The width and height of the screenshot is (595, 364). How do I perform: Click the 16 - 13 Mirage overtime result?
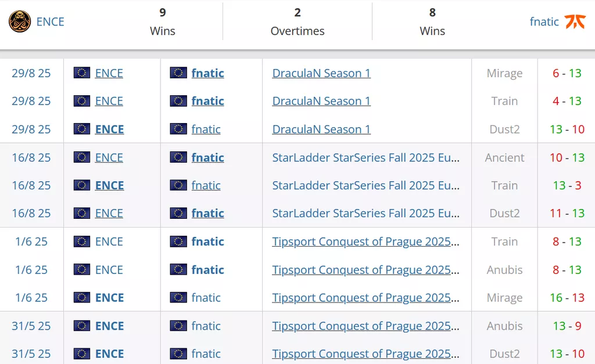pos(567,297)
